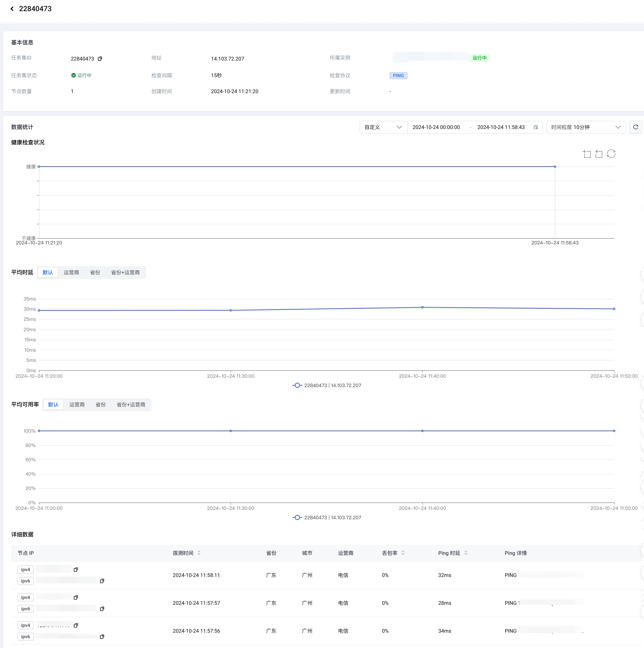Click the 34ms Ping latency cell

coord(444,631)
